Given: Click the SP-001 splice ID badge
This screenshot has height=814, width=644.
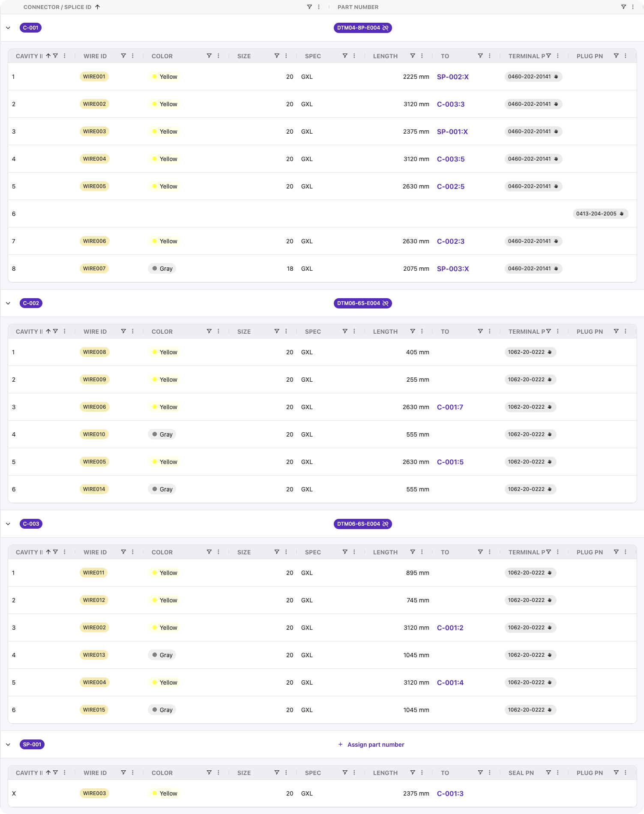Looking at the screenshot, I should tap(32, 745).
